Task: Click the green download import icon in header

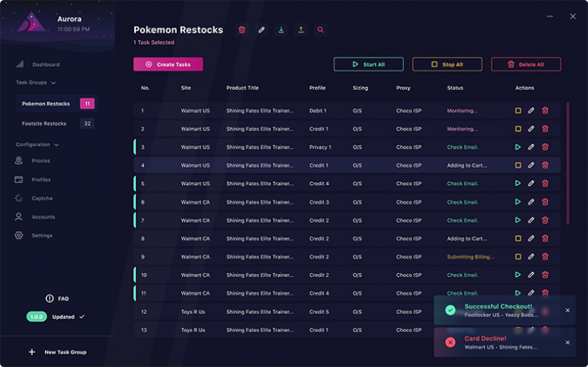Action: [281, 30]
